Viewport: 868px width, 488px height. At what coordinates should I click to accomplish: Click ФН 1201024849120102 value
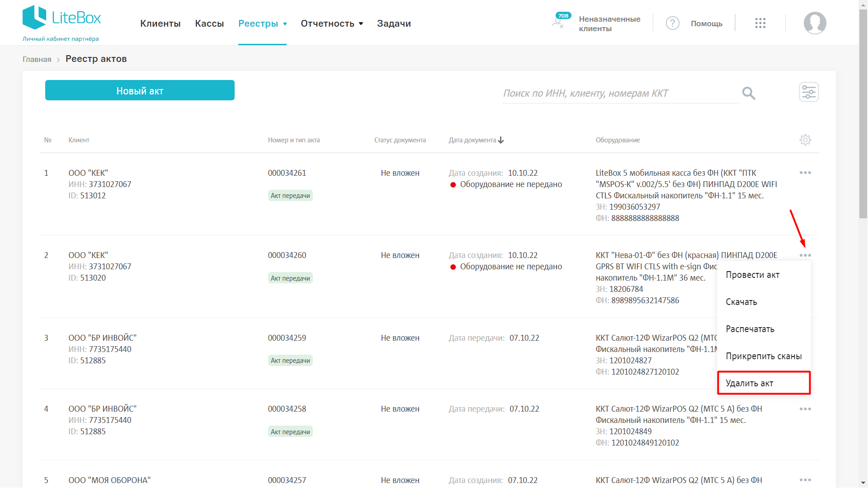pyautogui.click(x=645, y=443)
